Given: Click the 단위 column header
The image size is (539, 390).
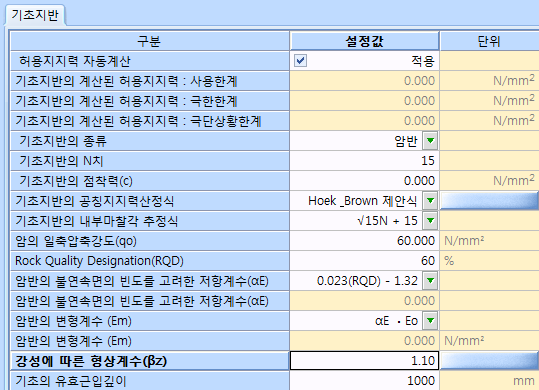Looking at the screenshot, I should (490, 41).
